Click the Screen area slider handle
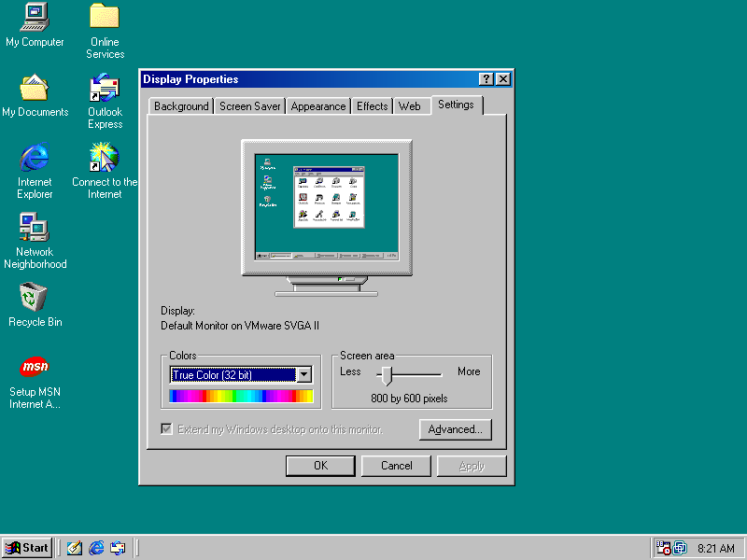747x560 pixels. pyautogui.click(x=387, y=375)
